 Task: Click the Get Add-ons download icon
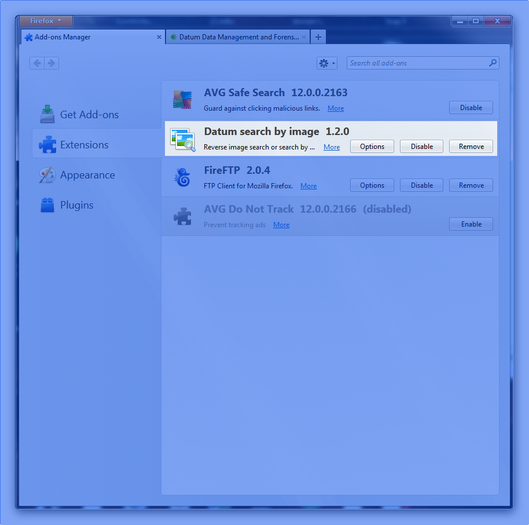[x=47, y=114]
